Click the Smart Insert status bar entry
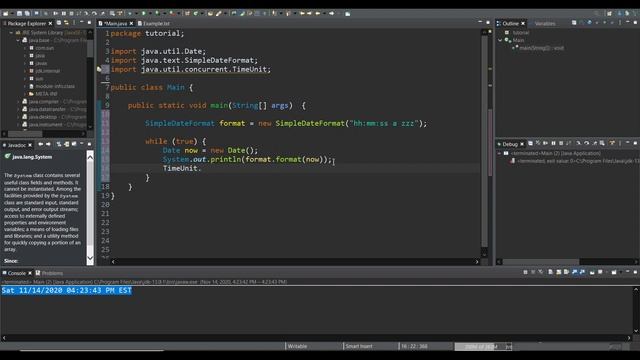The width and height of the screenshot is (640, 360). pyautogui.click(x=358, y=346)
